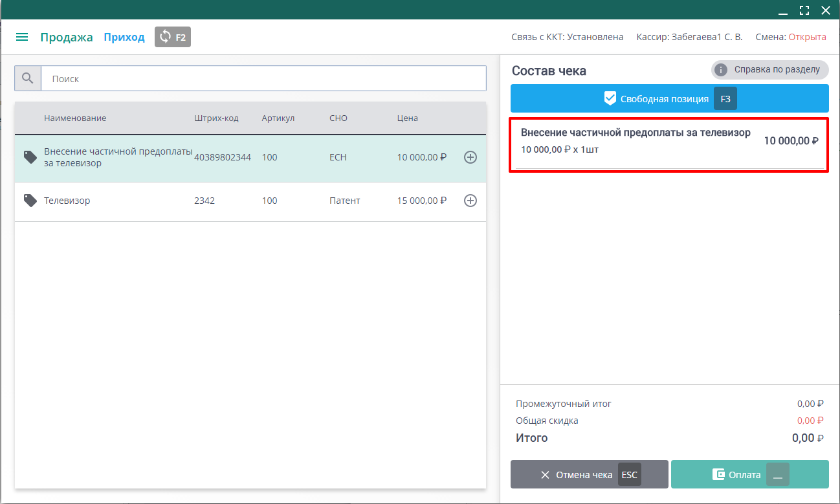The height and width of the screenshot is (504, 840).
Task: Select barcode 40389802344 cell
Action: pyautogui.click(x=223, y=157)
